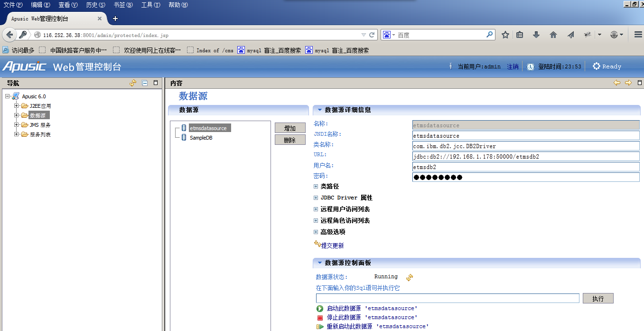Select SampleDB in the data source list
Screen dimensions: 644x331
click(x=201, y=138)
